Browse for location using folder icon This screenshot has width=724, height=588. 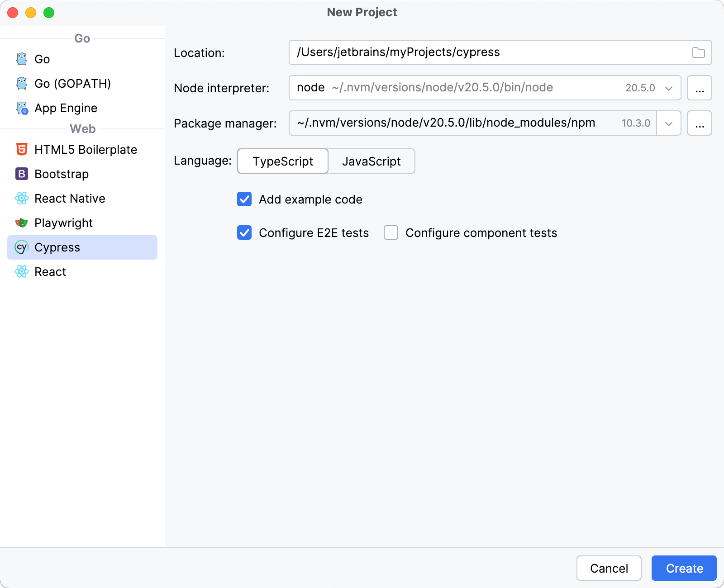(698, 52)
